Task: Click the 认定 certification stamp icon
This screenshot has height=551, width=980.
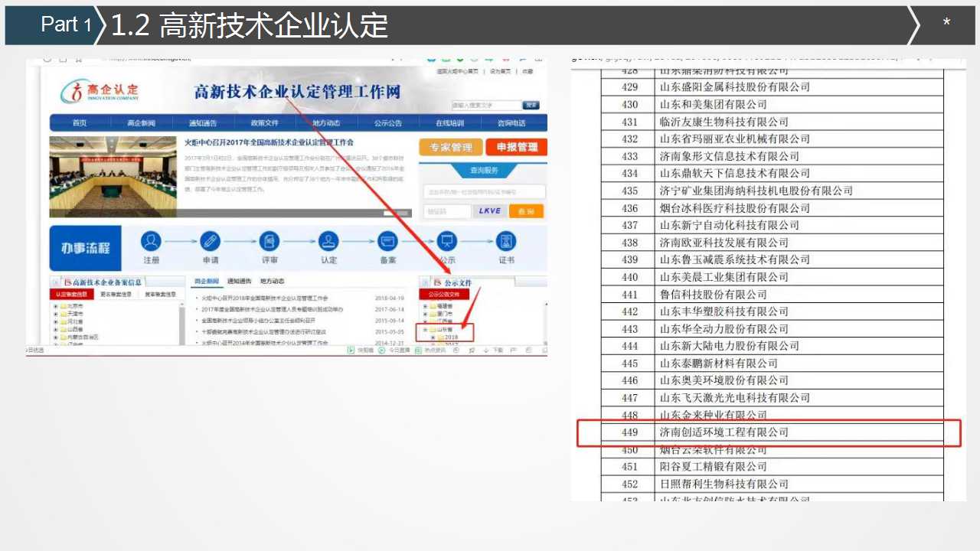Action: point(328,242)
